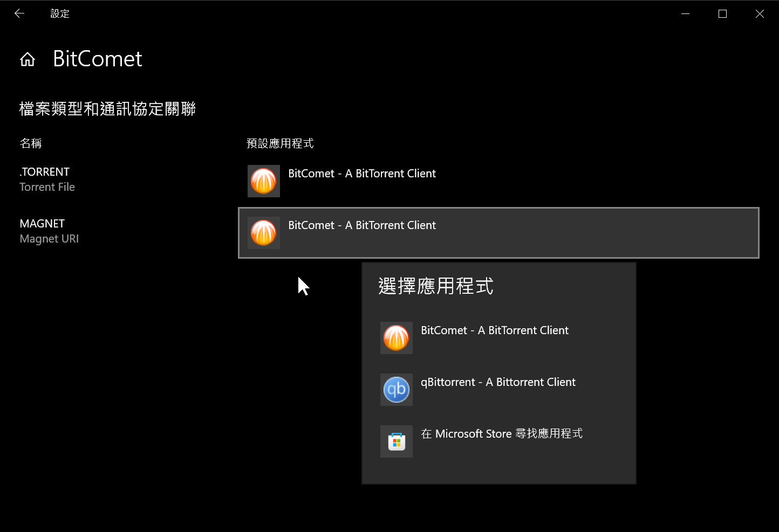
Task: Click the .TORRENT file type name
Action: [x=45, y=172]
